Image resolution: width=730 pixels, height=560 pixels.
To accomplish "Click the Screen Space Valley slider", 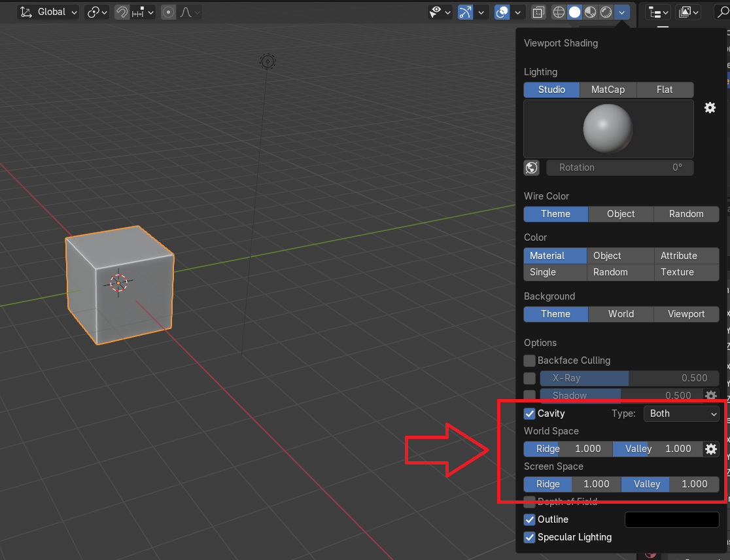I will tap(670, 484).
